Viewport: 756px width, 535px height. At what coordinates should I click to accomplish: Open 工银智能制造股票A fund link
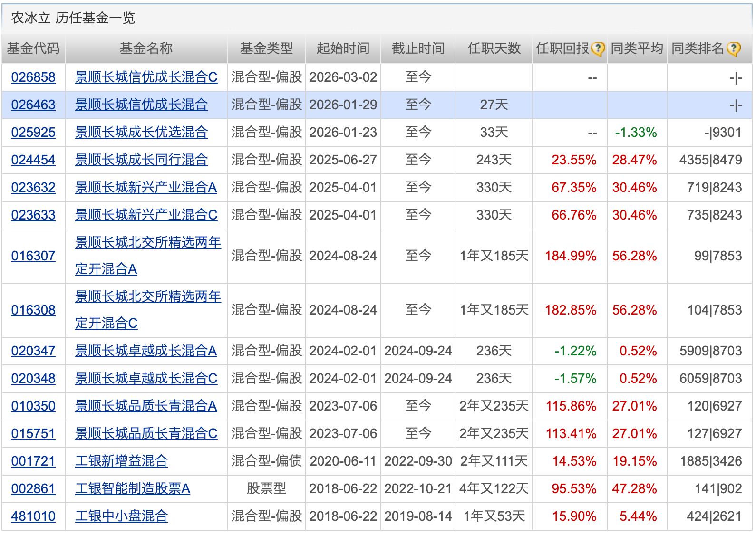(x=132, y=488)
